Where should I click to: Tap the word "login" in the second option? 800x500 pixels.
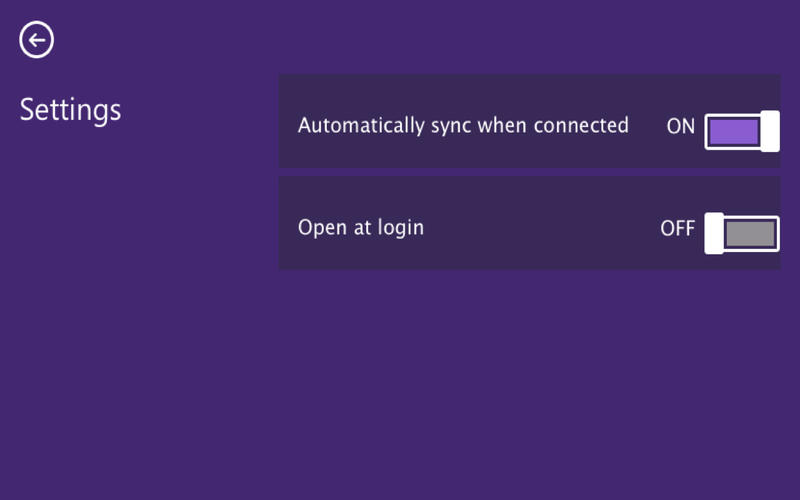401,229
